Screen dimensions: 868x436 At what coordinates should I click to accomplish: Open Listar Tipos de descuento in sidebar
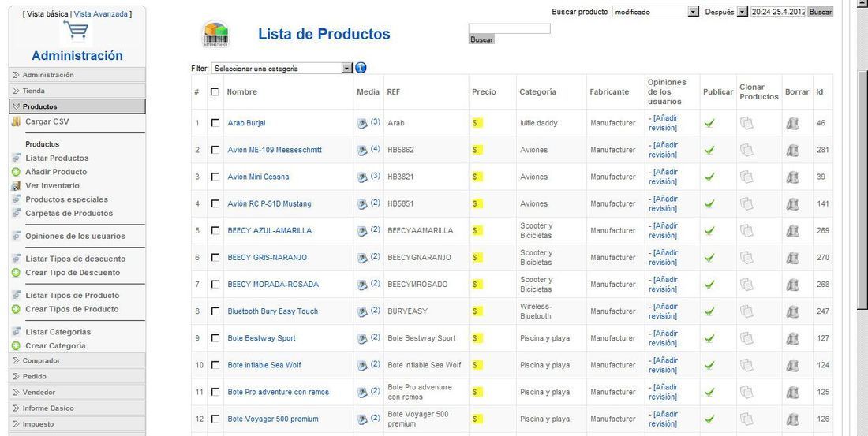point(75,259)
